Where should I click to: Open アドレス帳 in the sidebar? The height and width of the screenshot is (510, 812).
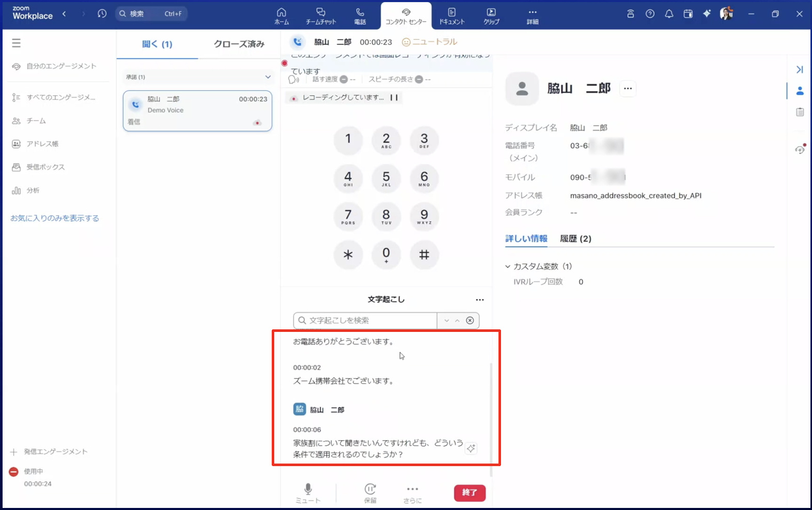click(35, 144)
